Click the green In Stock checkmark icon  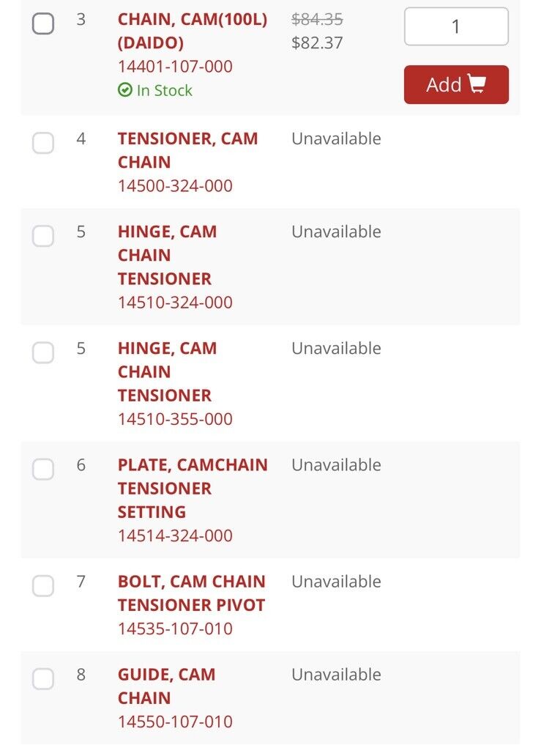pos(124,89)
